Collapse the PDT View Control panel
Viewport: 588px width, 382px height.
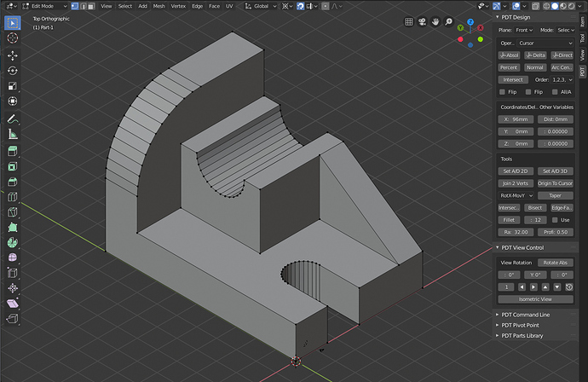pyautogui.click(x=498, y=247)
